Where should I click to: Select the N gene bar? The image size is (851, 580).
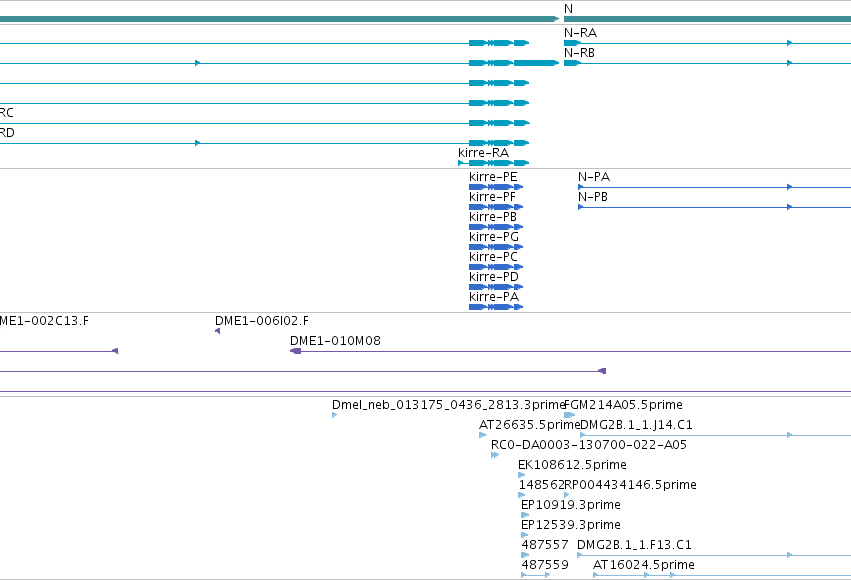coord(707,19)
